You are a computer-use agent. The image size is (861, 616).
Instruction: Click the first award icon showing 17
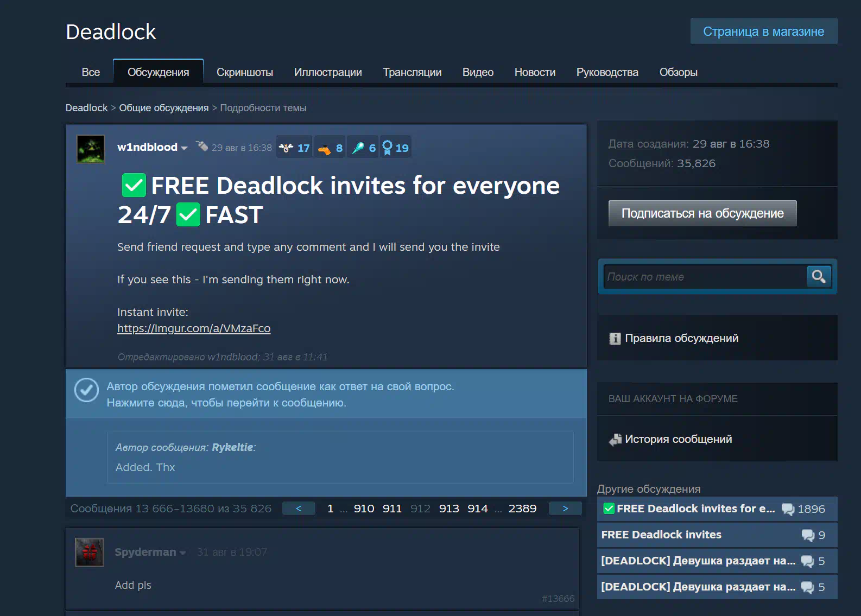pos(286,148)
